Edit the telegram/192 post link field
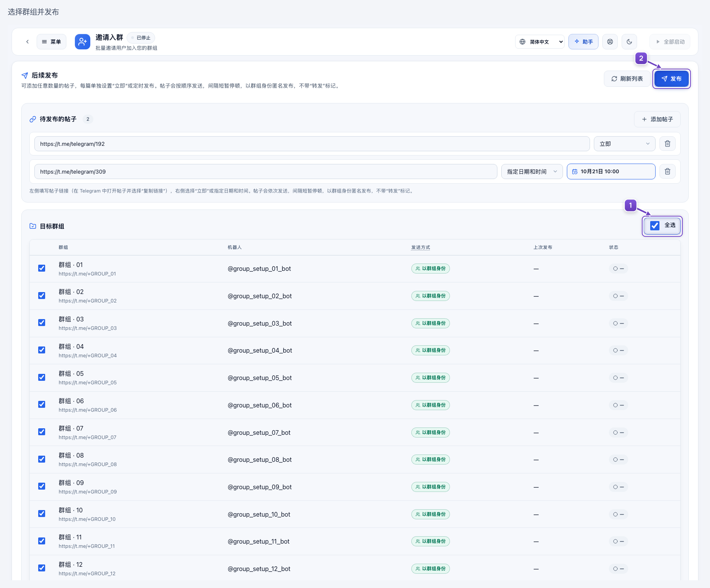 312,144
